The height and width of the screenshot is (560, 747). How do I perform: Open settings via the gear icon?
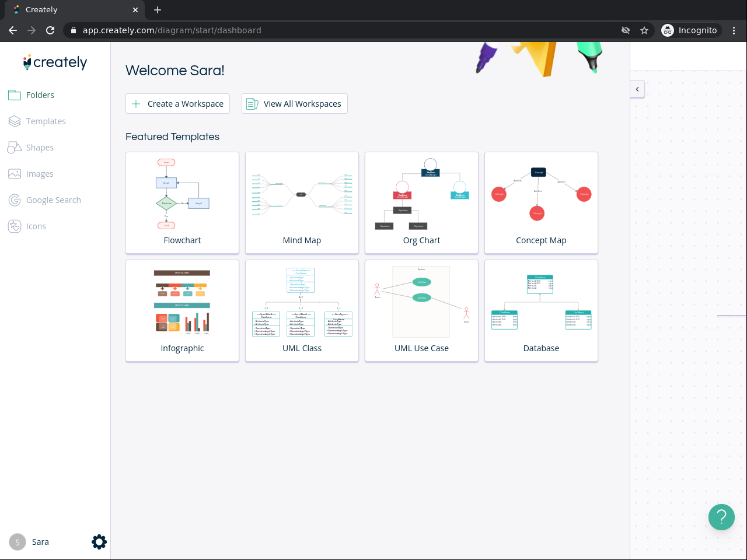click(x=99, y=542)
